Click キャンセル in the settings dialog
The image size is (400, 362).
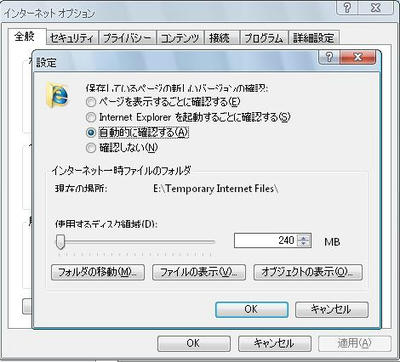pos(332,309)
